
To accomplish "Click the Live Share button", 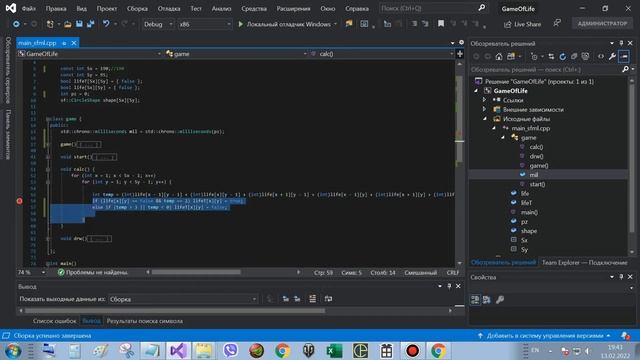I will 522,24.
